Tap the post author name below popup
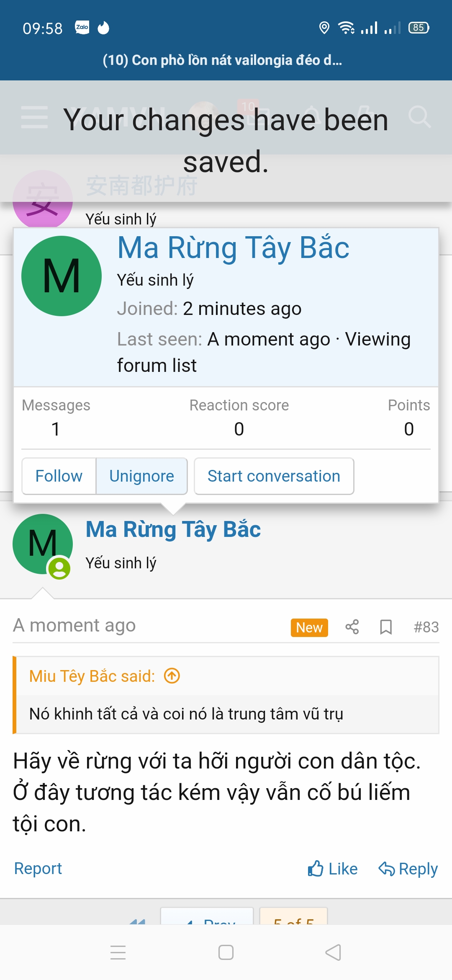Screen dimensions: 452x980 coord(173,529)
